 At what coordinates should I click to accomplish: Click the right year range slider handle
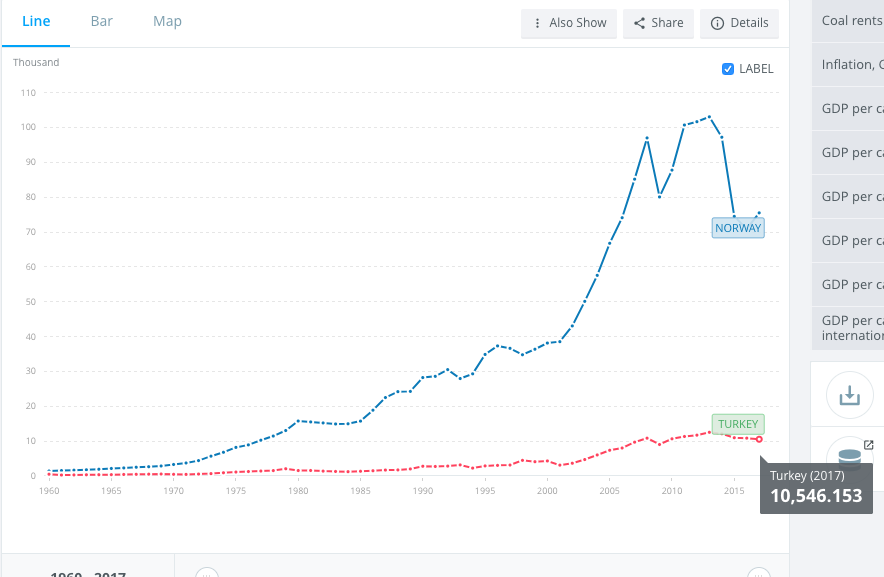[759, 573]
